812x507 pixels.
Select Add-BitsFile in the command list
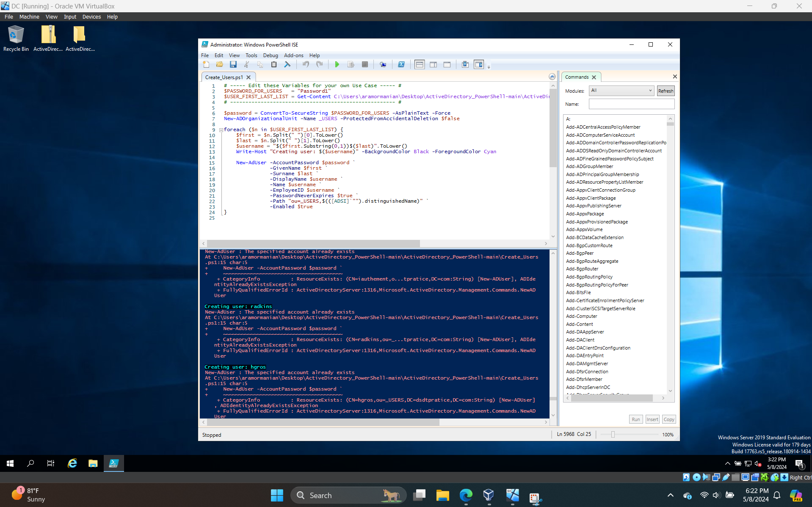(578, 292)
